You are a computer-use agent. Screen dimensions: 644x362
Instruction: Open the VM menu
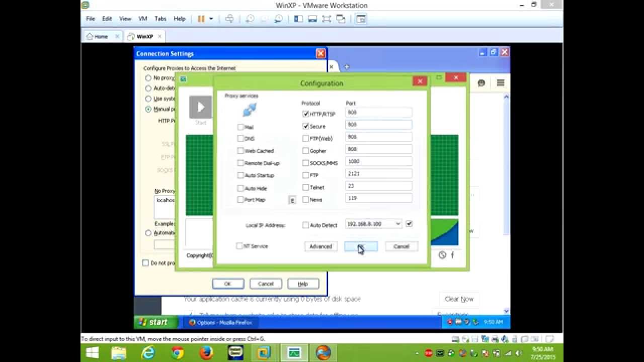pyautogui.click(x=143, y=19)
